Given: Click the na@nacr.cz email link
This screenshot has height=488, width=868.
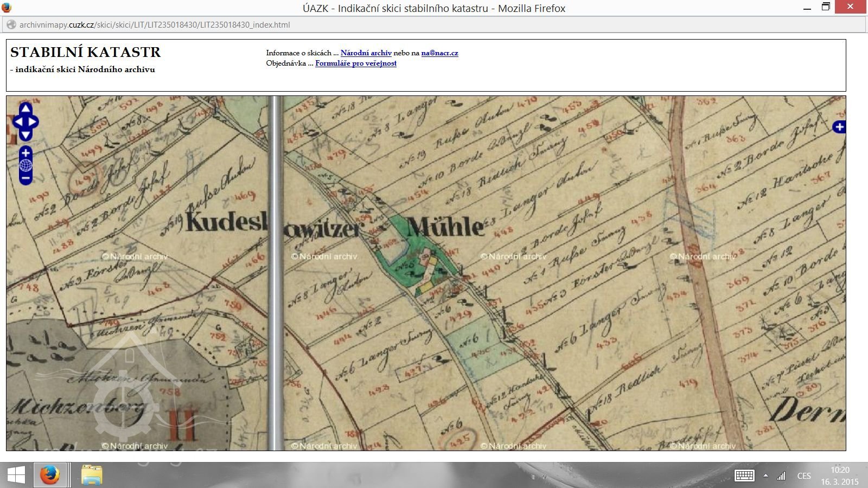Looking at the screenshot, I should [439, 53].
